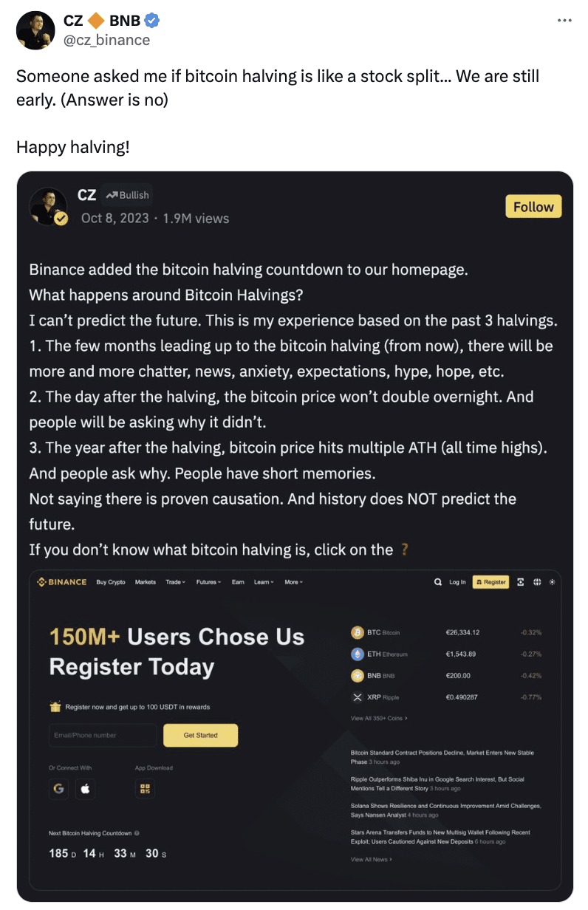Click the QR code app download icon
Screen dimensions: 588x910
pos(145,789)
